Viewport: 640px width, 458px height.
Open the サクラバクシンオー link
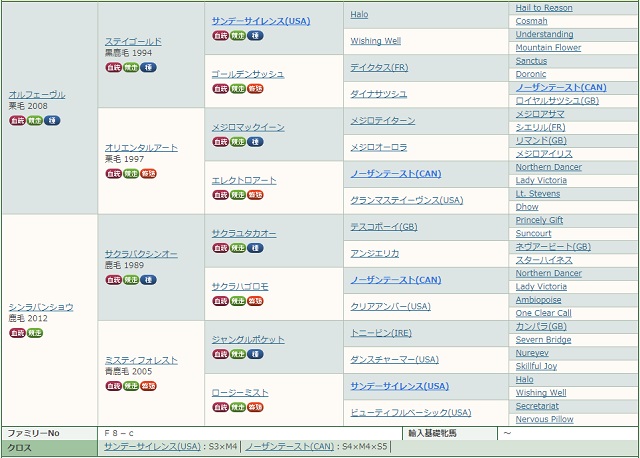click(141, 254)
